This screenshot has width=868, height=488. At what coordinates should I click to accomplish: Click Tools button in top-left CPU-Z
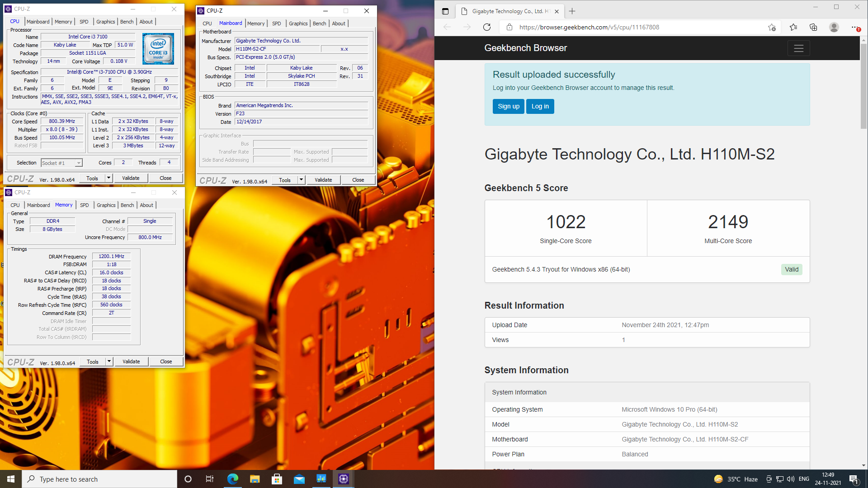click(92, 178)
